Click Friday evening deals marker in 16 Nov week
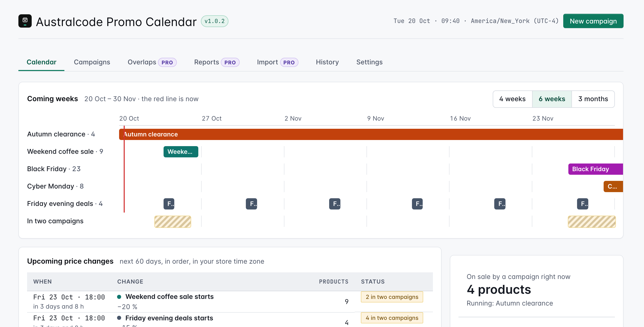 500,204
